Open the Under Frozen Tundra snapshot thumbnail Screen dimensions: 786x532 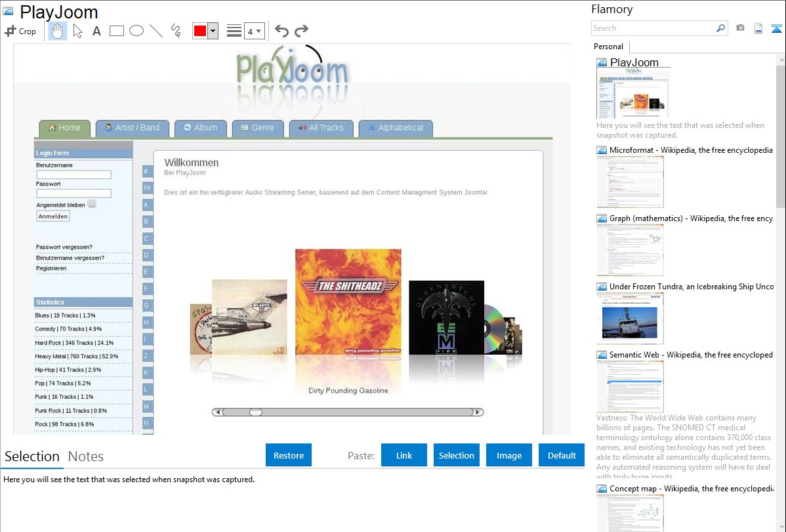[x=630, y=318]
